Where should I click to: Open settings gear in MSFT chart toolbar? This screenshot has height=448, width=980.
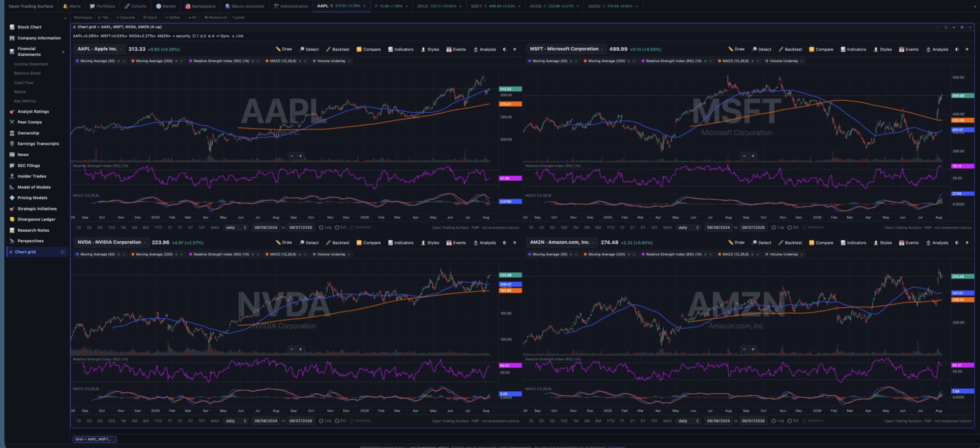[967, 49]
